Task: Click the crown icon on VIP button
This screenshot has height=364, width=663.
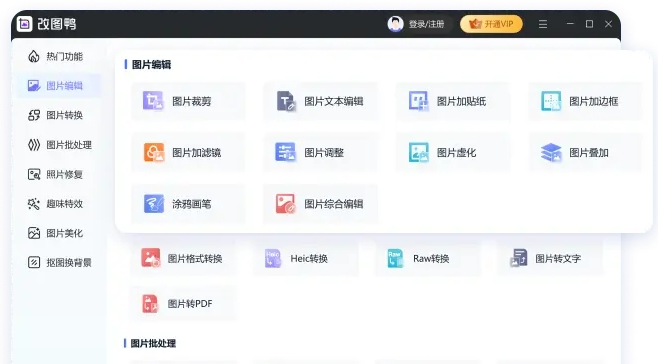Action: (475, 24)
